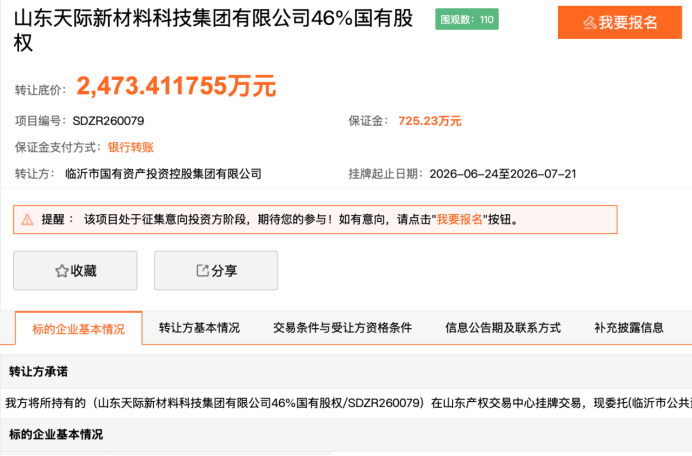This screenshot has height=456, width=692.
Task: Click the 分享 share button
Action: (216, 271)
